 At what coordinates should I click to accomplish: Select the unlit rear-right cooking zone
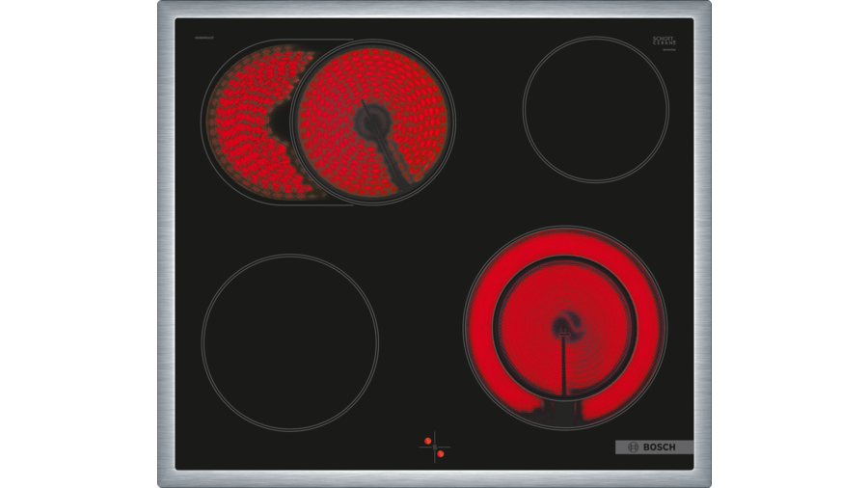pos(595,109)
